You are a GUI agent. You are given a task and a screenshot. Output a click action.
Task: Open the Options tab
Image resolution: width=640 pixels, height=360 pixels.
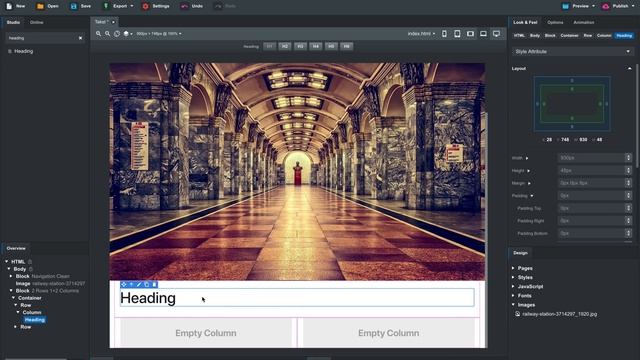click(x=555, y=22)
